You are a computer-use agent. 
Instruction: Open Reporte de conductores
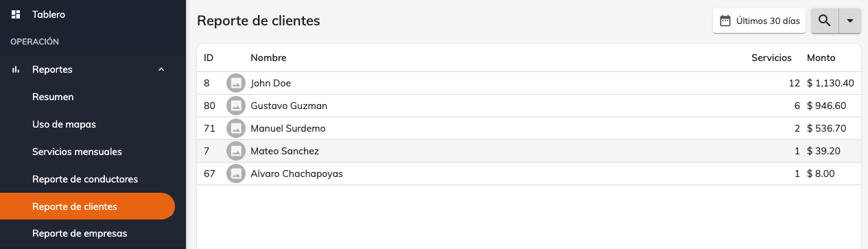(x=85, y=179)
